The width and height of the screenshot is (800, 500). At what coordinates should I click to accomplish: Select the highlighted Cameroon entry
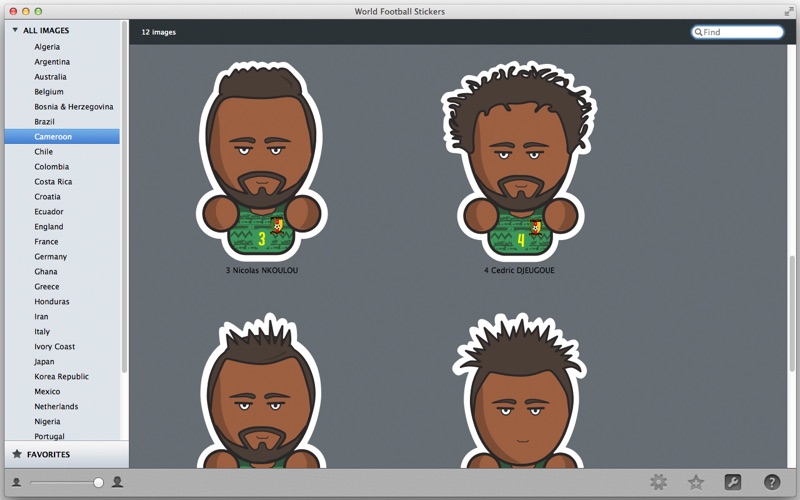coord(62,137)
